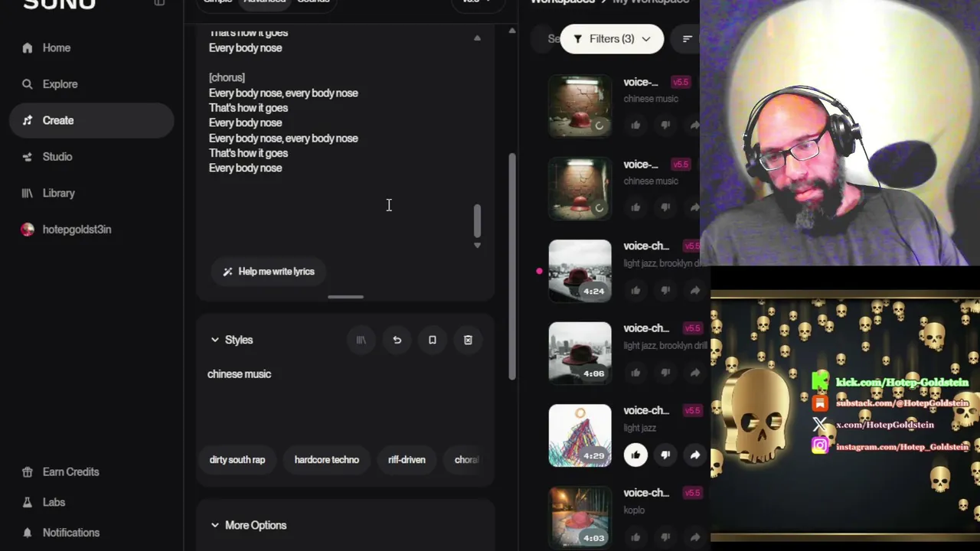Click the lyrics box resize handle bar
Screen dimensions: 980x551
click(345, 297)
